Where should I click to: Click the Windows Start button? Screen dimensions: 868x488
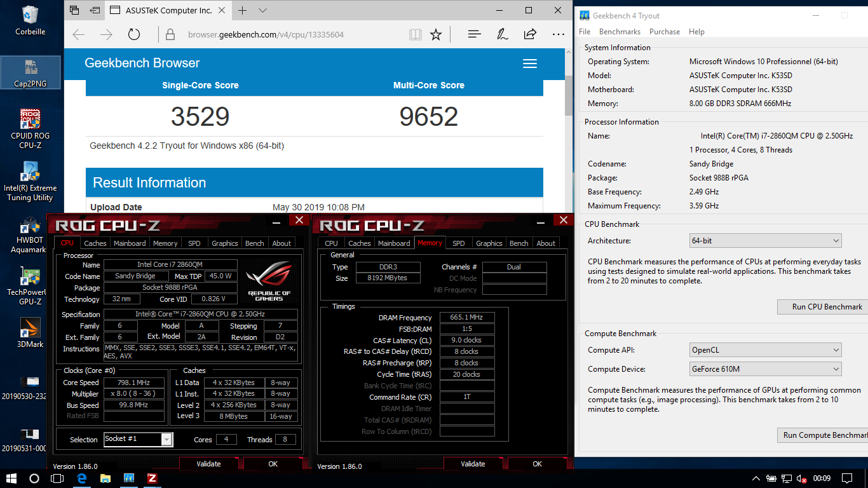point(11,478)
